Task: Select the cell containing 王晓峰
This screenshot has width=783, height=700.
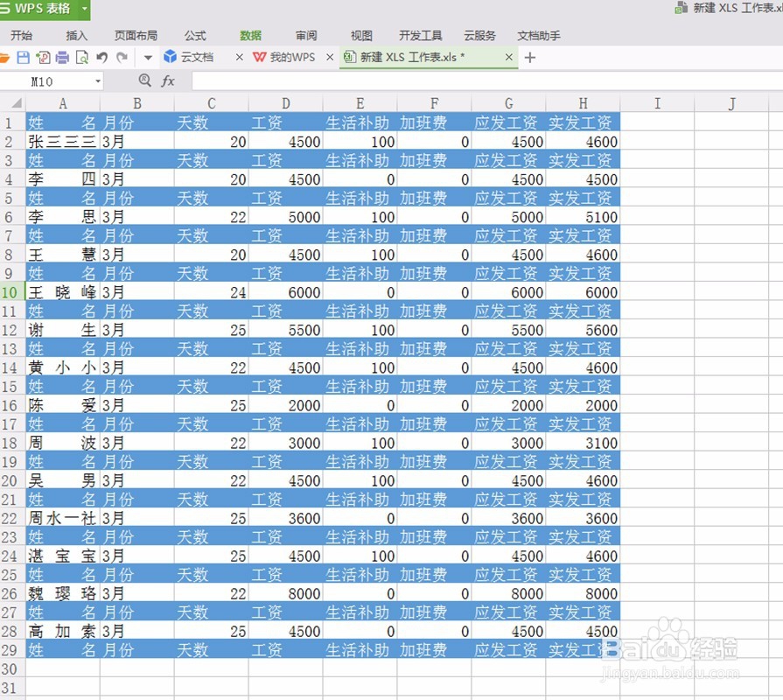Action: coord(61,292)
